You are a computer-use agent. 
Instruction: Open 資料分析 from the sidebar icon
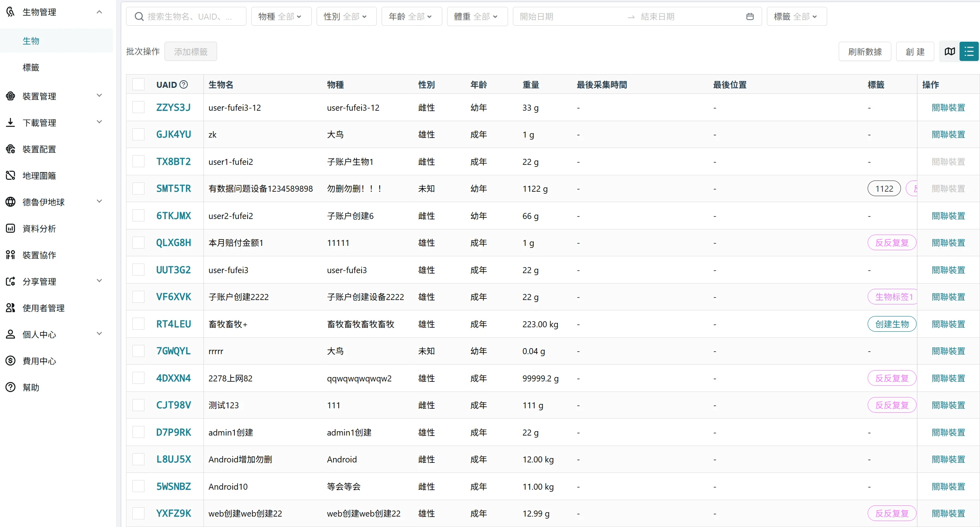[x=11, y=229]
